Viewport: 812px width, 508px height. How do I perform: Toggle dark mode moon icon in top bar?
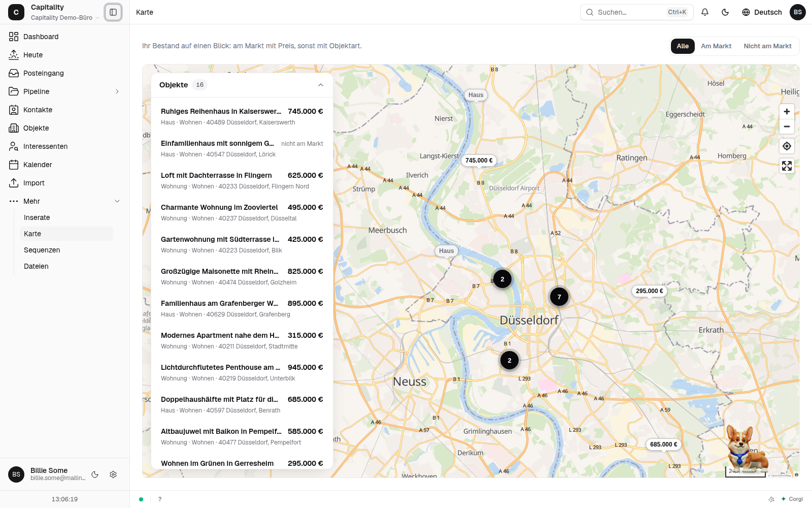tap(725, 12)
